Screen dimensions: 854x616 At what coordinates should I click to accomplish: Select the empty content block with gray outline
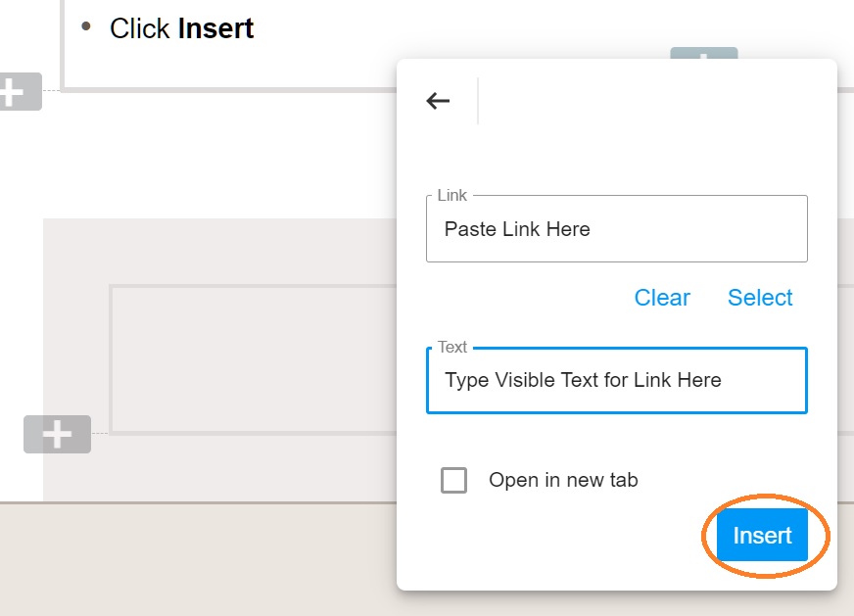click(x=254, y=359)
